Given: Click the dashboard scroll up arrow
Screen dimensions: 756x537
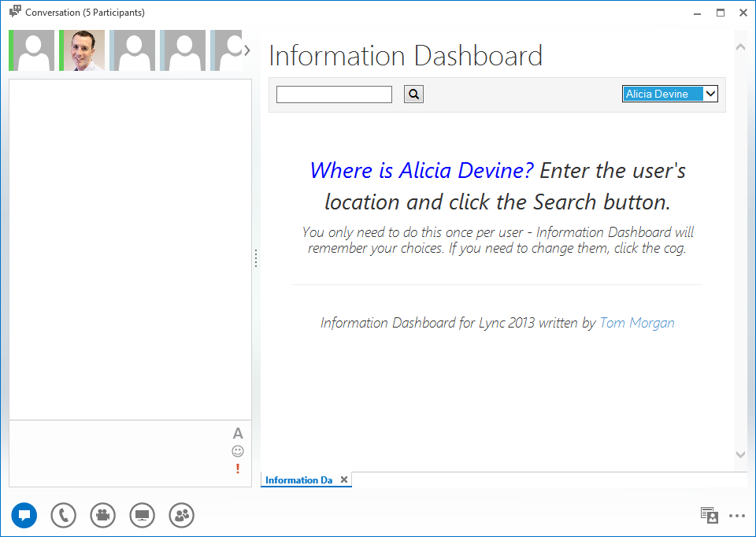Looking at the screenshot, I should [740, 47].
